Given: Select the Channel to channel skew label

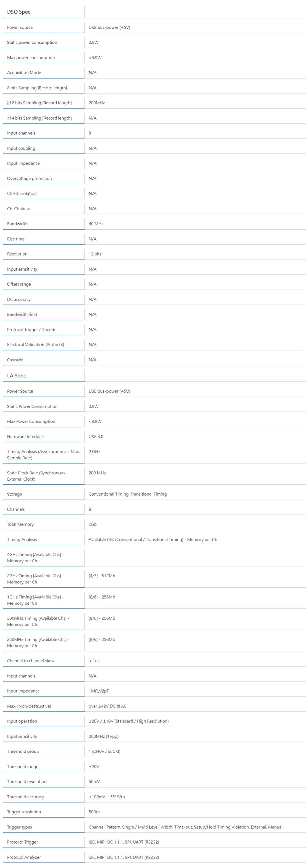Looking at the screenshot, I should point(31,661).
